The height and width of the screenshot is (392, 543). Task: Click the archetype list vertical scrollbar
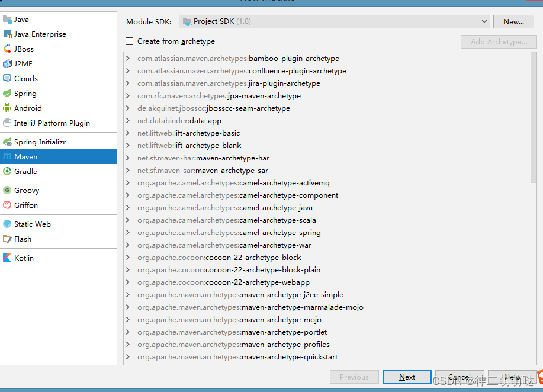tap(534, 118)
